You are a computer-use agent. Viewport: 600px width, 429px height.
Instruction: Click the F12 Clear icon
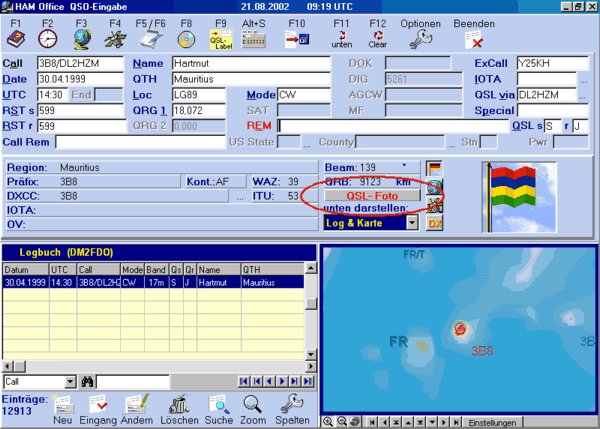click(378, 39)
